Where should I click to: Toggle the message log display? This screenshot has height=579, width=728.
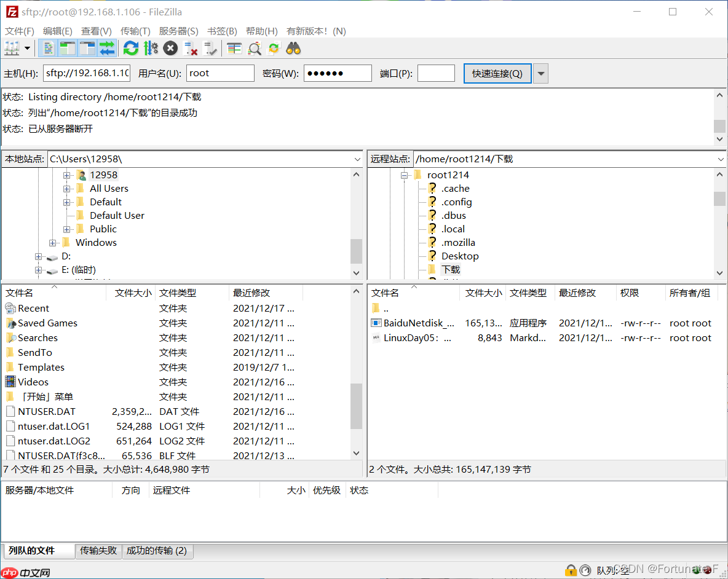(47, 48)
